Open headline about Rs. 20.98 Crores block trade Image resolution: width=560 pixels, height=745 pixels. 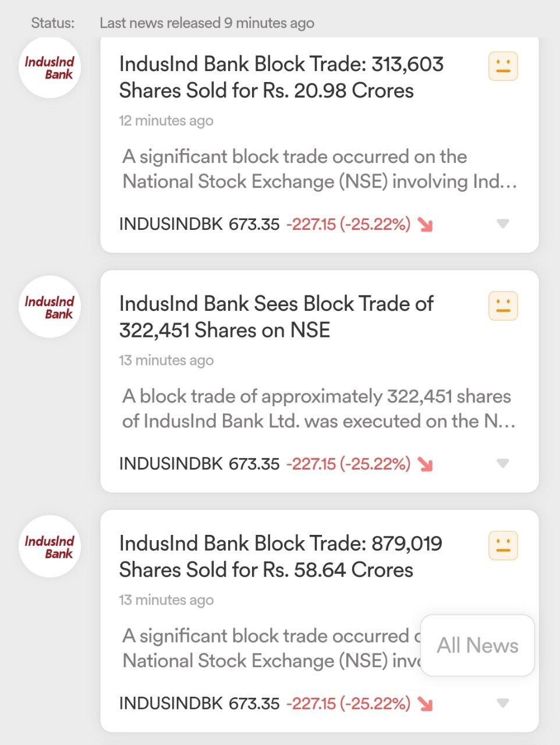pos(281,77)
